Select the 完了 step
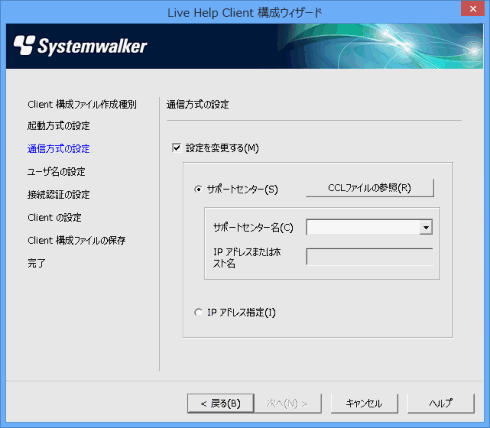The image size is (490, 428). coord(36,263)
